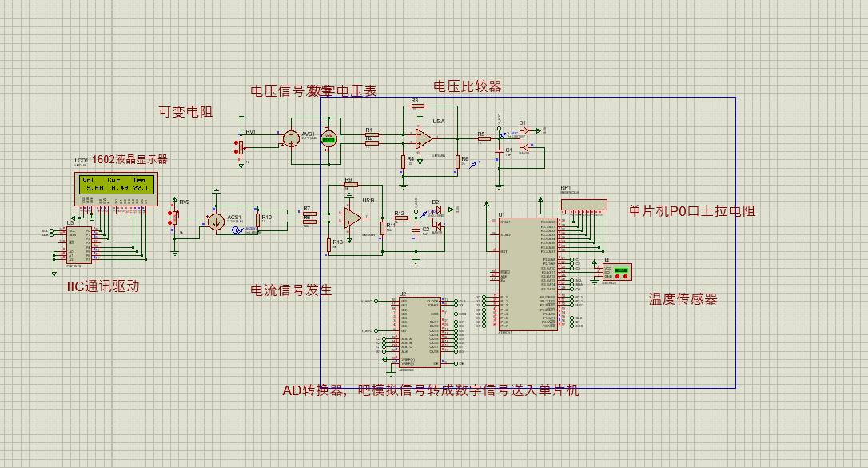Select resistor R6
Screen dimensions: 868x468
click(x=458, y=162)
